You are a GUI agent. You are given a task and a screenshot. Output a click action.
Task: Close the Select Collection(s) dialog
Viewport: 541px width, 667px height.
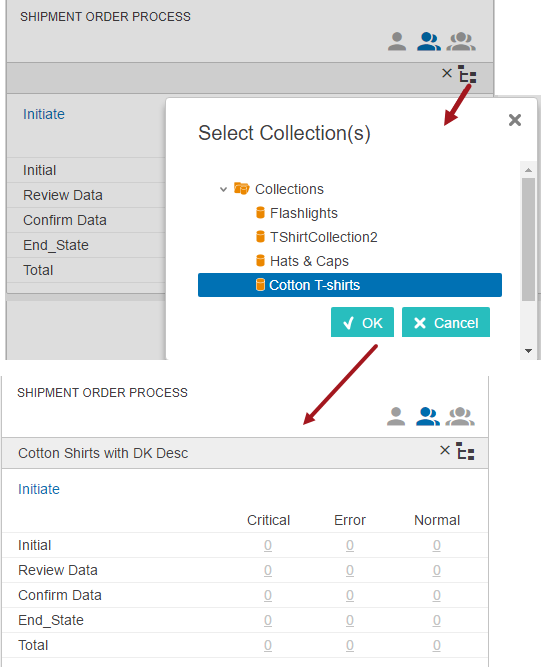click(x=515, y=120)
